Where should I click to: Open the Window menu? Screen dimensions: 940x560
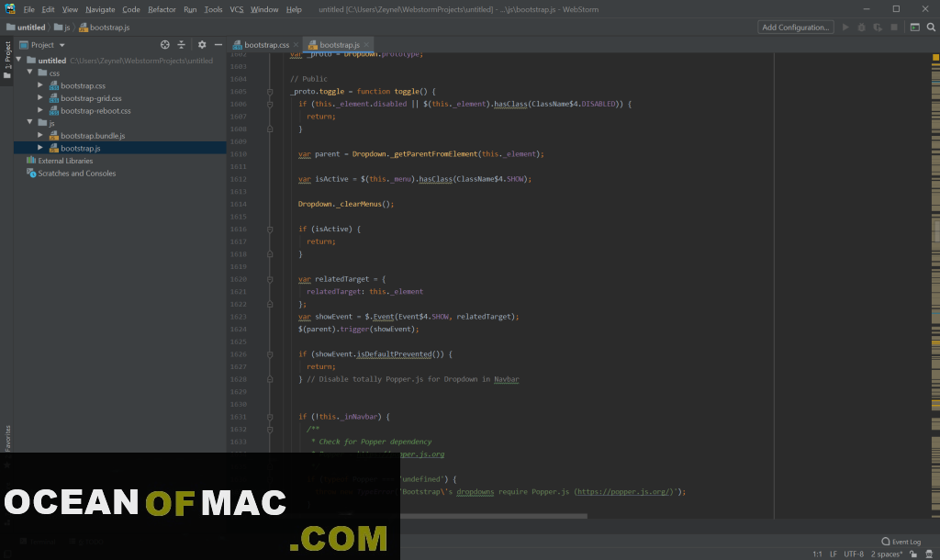coord(264,9)
